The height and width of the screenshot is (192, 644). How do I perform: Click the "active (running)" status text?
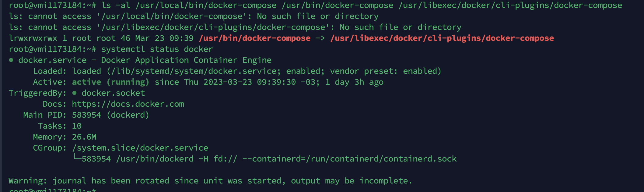click(x=110, y=82)
